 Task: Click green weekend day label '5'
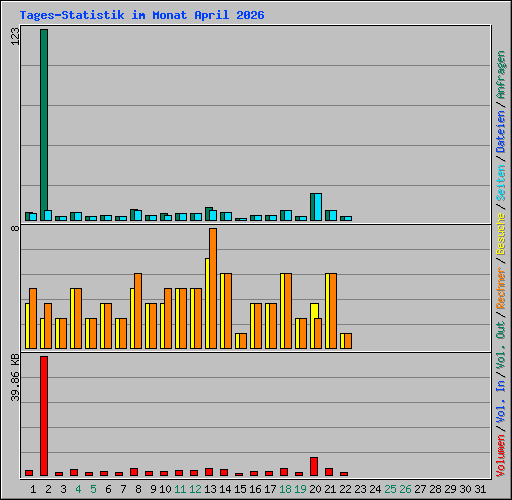(x=93, y=489)
